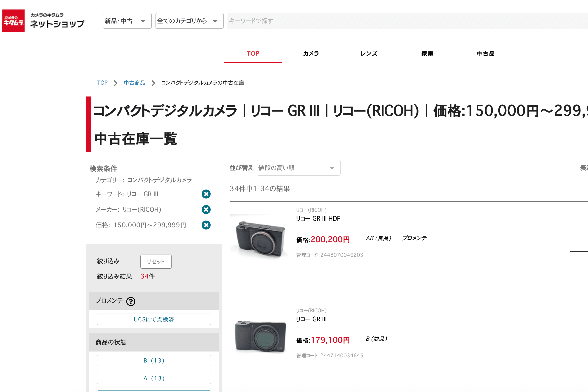Switch to the カメラ tab
The height and width of the screenshot is (392, 588).
click(x=311, y=53)
